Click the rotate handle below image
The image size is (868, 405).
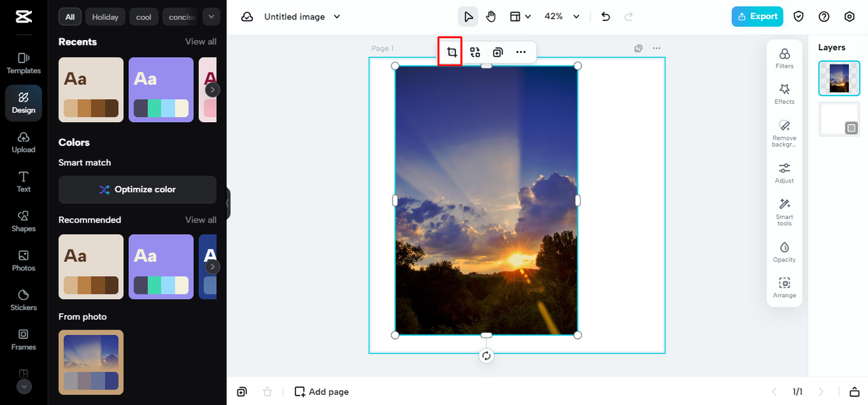486,356
